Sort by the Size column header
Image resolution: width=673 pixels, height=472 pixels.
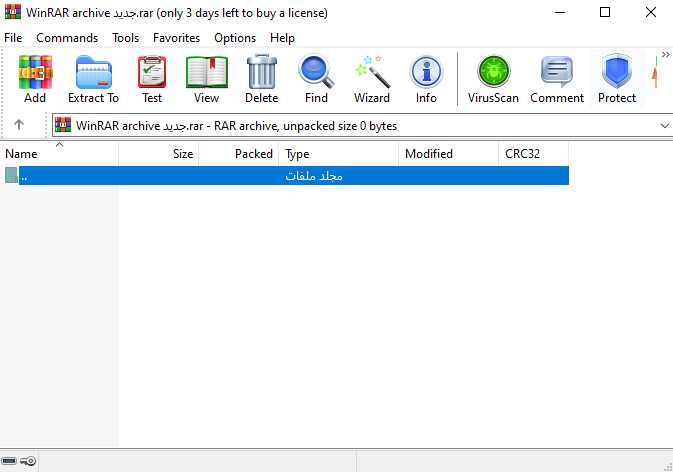[x=158, y=154]
